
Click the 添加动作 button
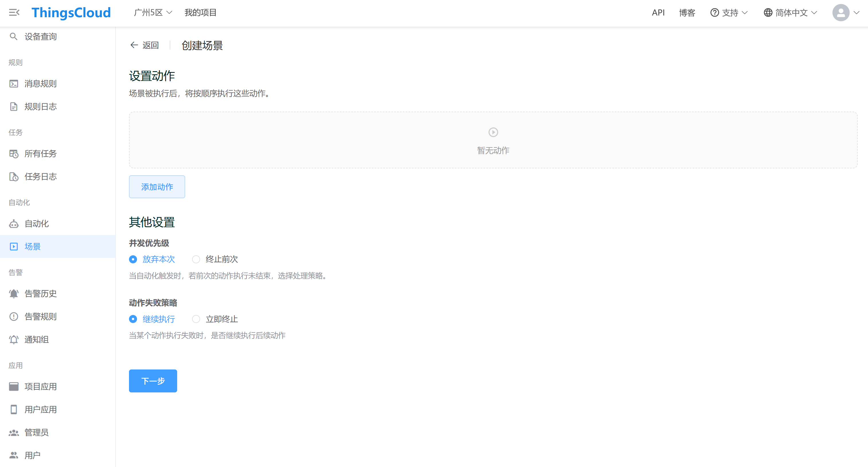pyautogui.click(x=157, y=187)
